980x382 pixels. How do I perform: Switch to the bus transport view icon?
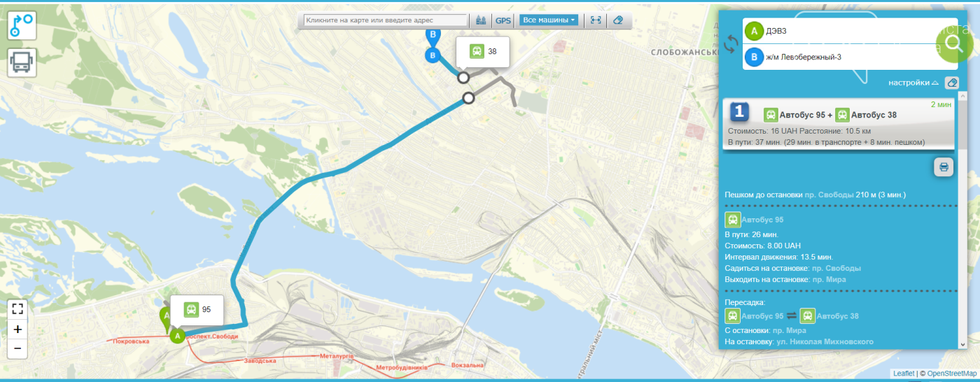point(22,63)
